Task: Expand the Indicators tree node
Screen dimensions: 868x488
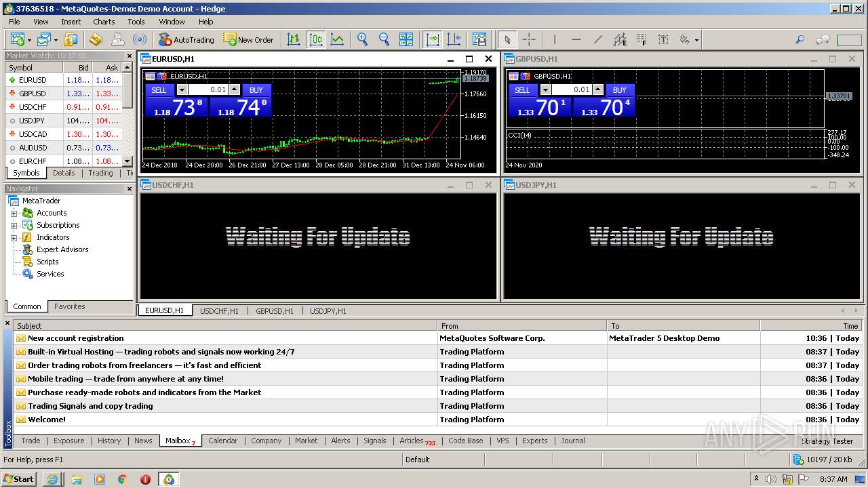Action: [14, 238]
